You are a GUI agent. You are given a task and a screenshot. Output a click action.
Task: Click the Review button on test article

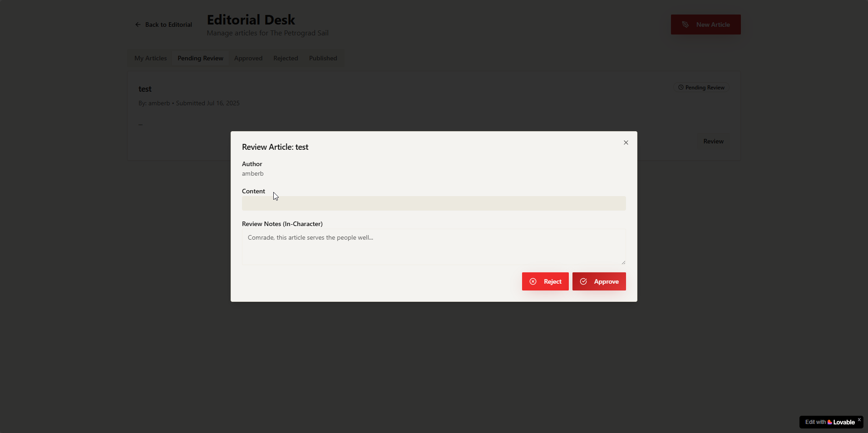pos(713,142)
